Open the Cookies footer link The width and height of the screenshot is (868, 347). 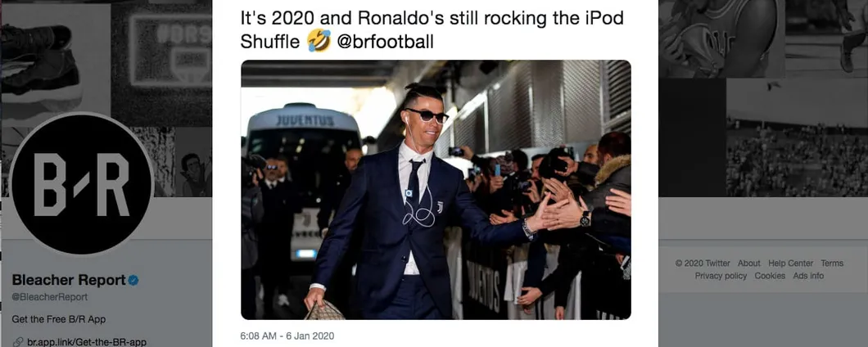pyautogui.click(x=770, y=276)
